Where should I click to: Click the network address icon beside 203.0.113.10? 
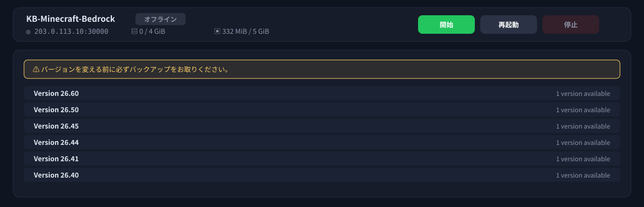pos(28,32)
